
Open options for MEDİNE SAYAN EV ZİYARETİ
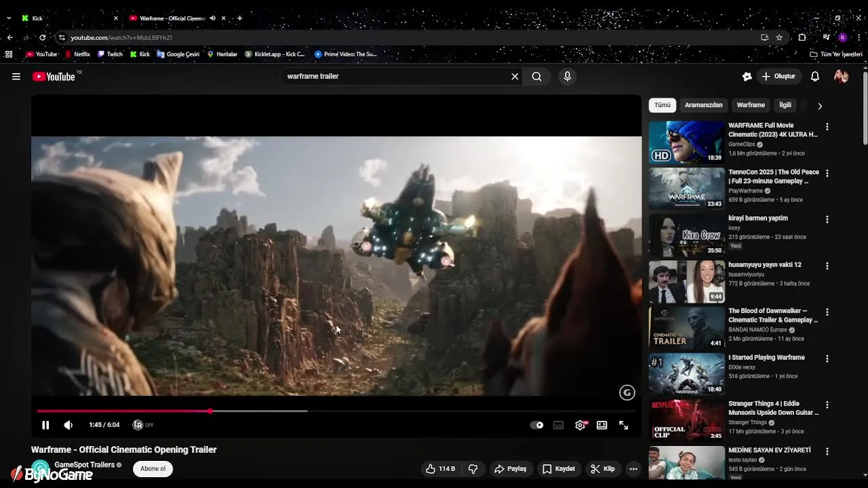click(827, 451)
